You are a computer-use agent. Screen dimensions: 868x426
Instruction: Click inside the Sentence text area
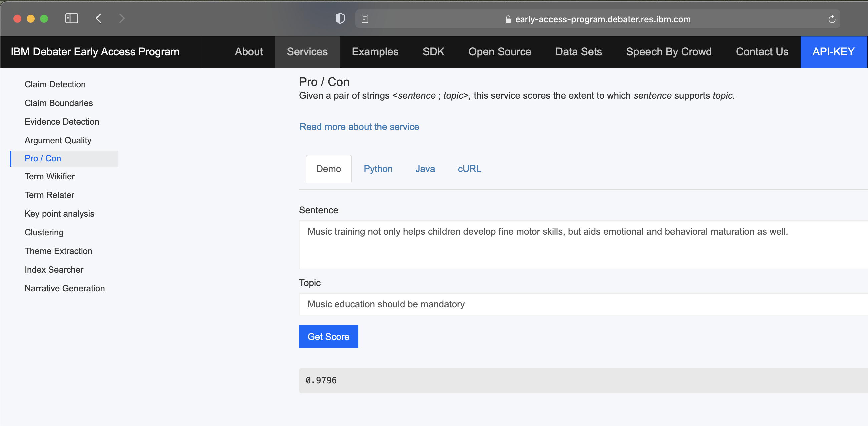coord(583,245)
